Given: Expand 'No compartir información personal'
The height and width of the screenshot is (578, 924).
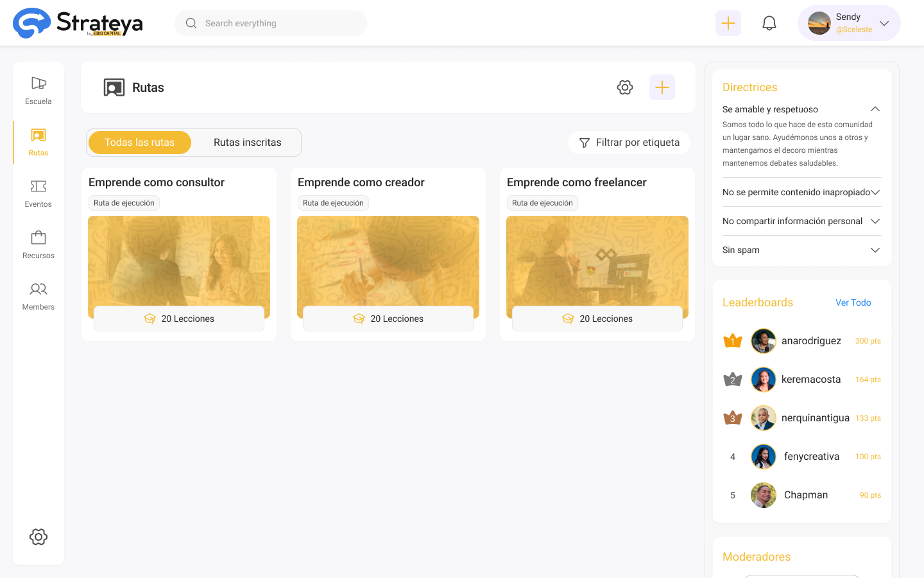Looking at the screenshot, I should click(x=875, y=221).
